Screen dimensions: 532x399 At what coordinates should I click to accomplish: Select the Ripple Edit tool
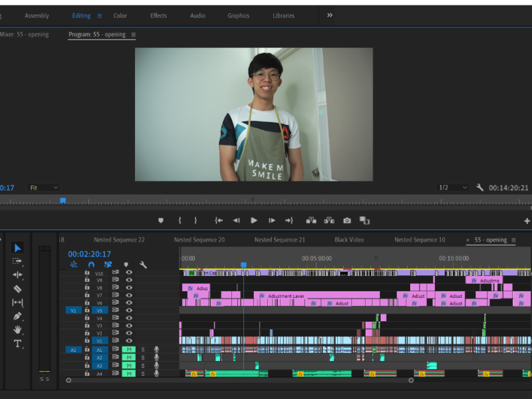tap(18, 275)
